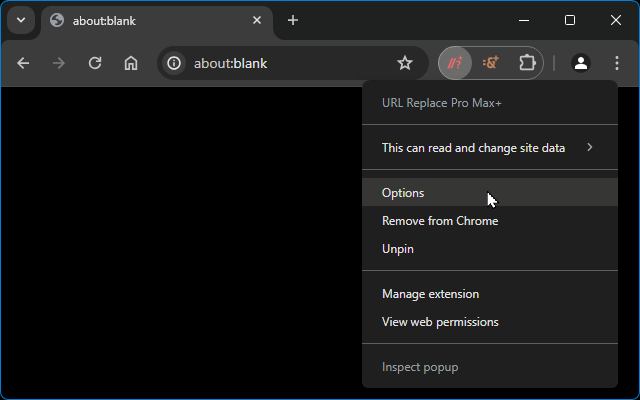Bookmark this tab with the star icon

pos(404,63)
